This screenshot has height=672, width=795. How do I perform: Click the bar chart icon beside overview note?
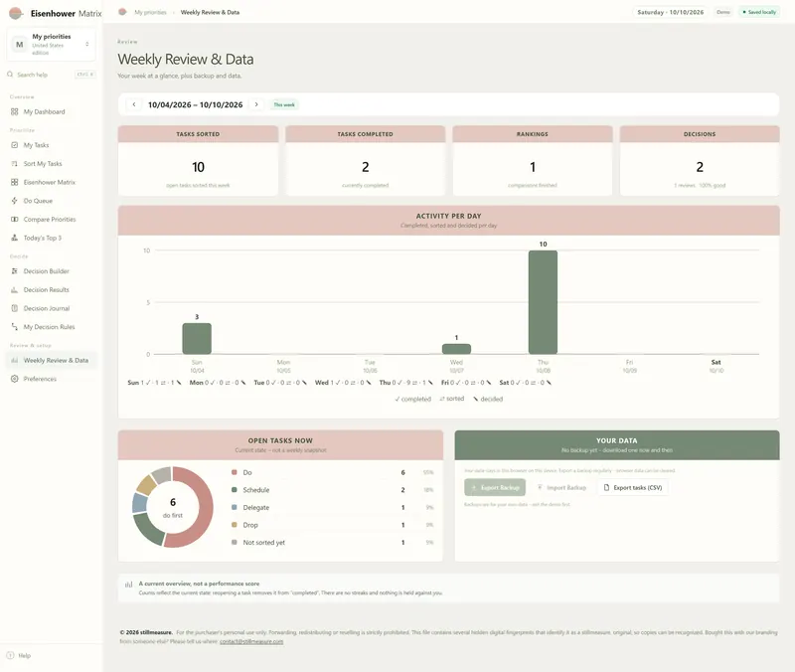128,585
